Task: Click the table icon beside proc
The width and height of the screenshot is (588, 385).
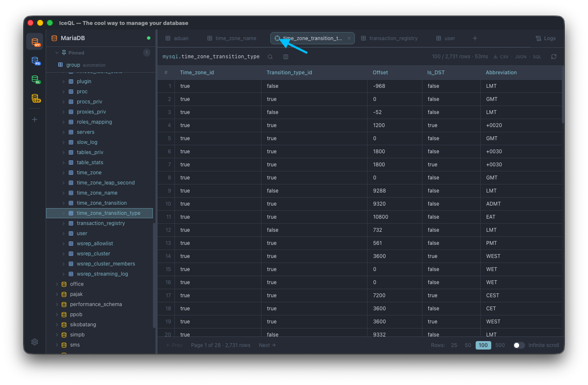Action: click(x=71, y=92)
